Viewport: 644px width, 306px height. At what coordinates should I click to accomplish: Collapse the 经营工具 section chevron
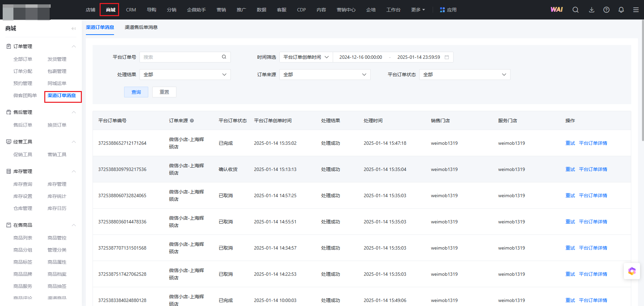(x=74, y=142)
